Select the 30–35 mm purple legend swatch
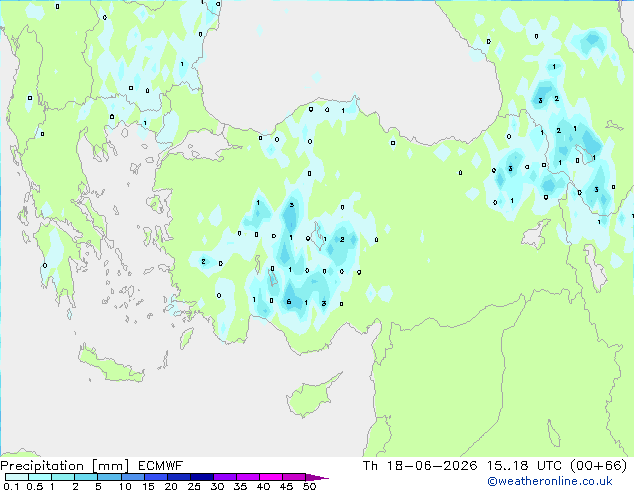Viewport: 634px width, 490px height. tap(224, 477)
